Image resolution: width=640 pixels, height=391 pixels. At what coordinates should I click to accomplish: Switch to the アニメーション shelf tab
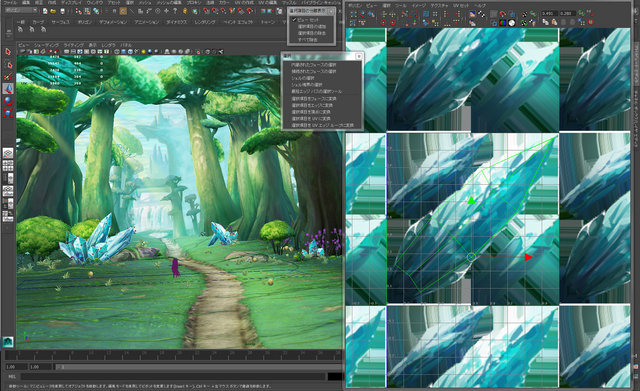(x=147, y=22)
